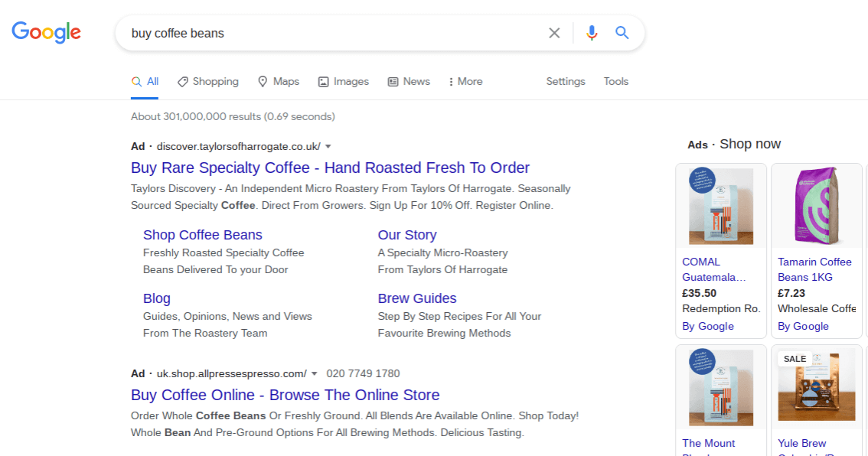Switch to the Shopping tab
Viewport: 868px width, 456px height.
click(x=208, y=82)
